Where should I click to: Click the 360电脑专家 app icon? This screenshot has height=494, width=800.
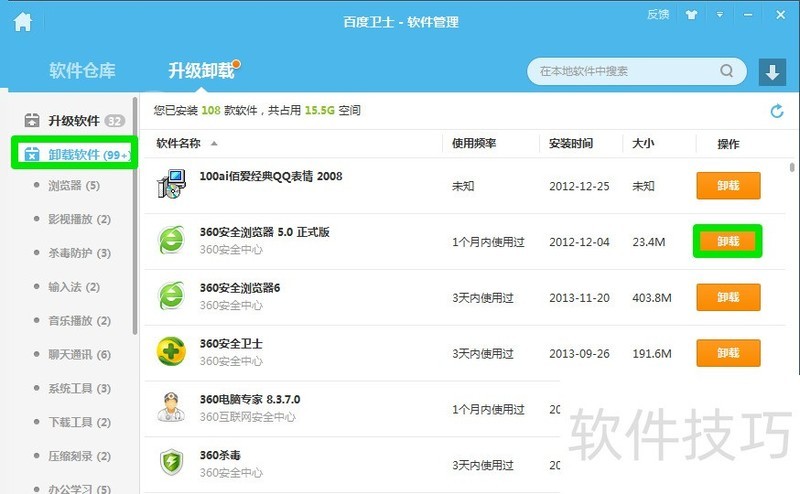click(x=172, y=407)
